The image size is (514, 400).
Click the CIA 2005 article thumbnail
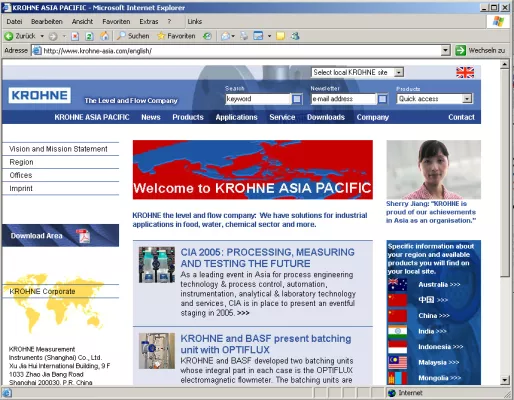pyautogui.click(x=157, y=265)
